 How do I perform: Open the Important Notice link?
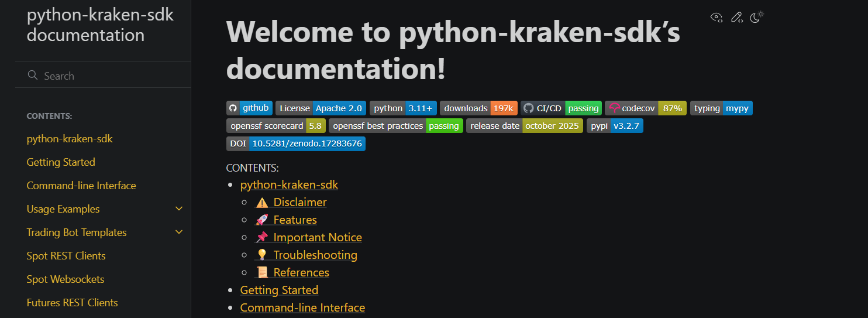309,237
